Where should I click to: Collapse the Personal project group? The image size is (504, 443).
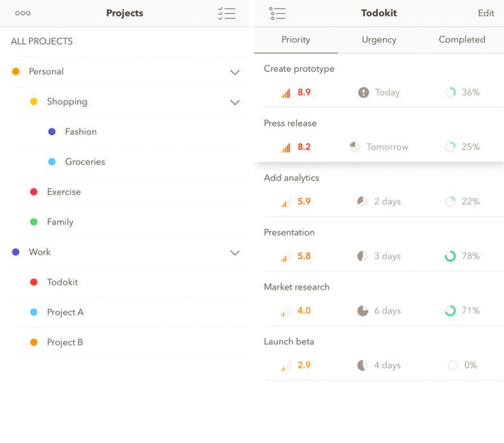coord(235,71)
